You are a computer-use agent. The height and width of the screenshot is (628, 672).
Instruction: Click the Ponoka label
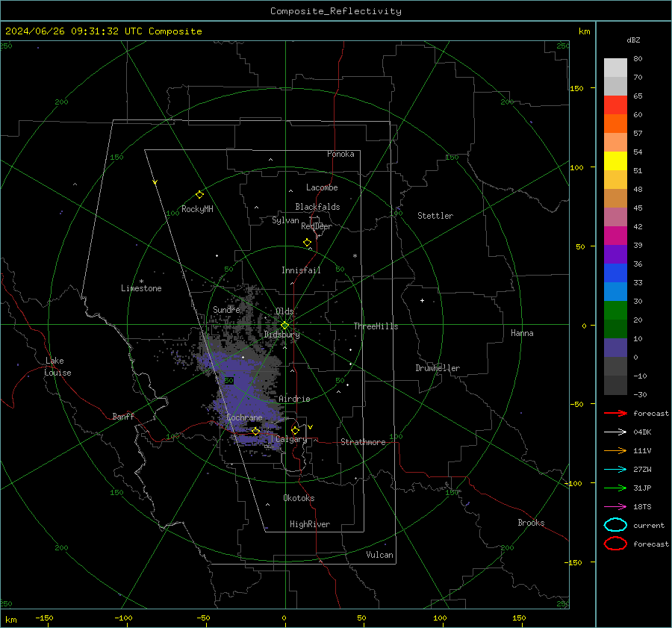coord(340,154)
